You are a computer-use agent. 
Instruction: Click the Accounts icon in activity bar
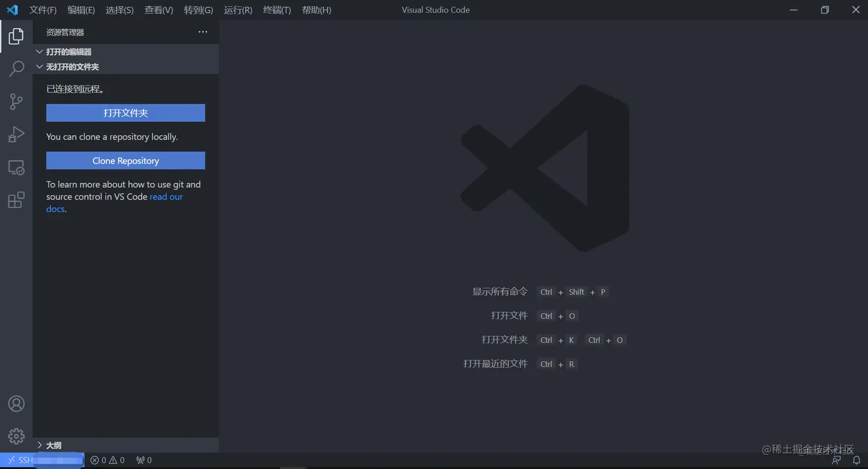tap(17, 404)
